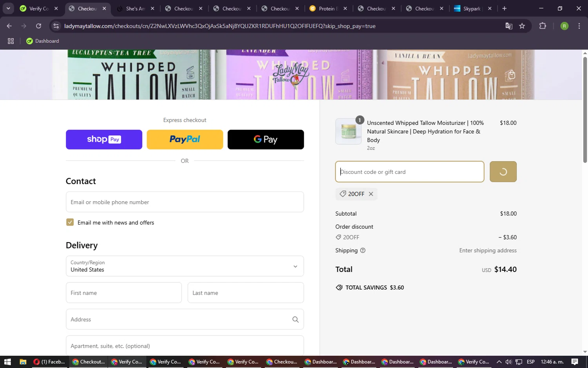View site information icon in address bar
The width and height of the screenshot is (588, 368).
(x=56, y=26)
